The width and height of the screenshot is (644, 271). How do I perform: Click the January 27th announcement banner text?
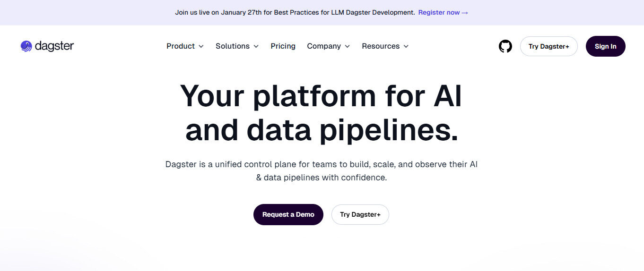click(295, 13)
